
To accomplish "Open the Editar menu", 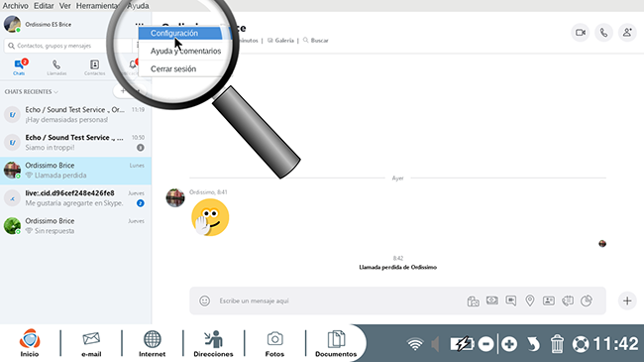I will [44, 6].
